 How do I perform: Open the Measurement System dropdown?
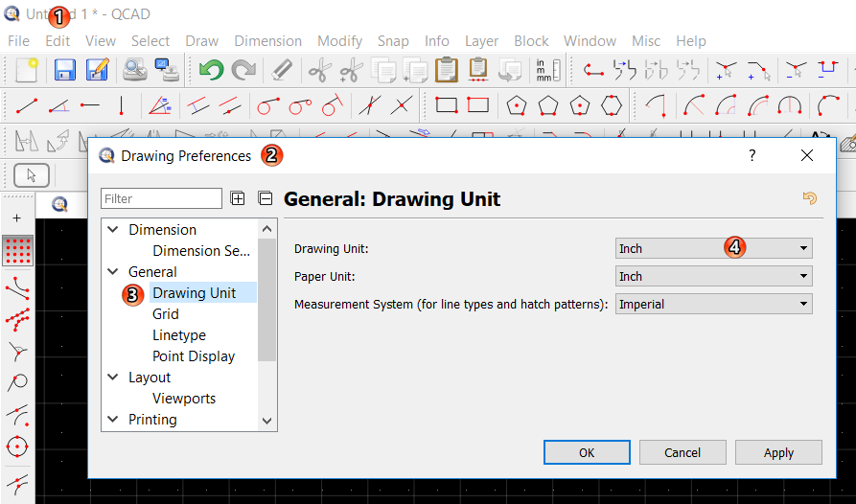click(713, 304)
